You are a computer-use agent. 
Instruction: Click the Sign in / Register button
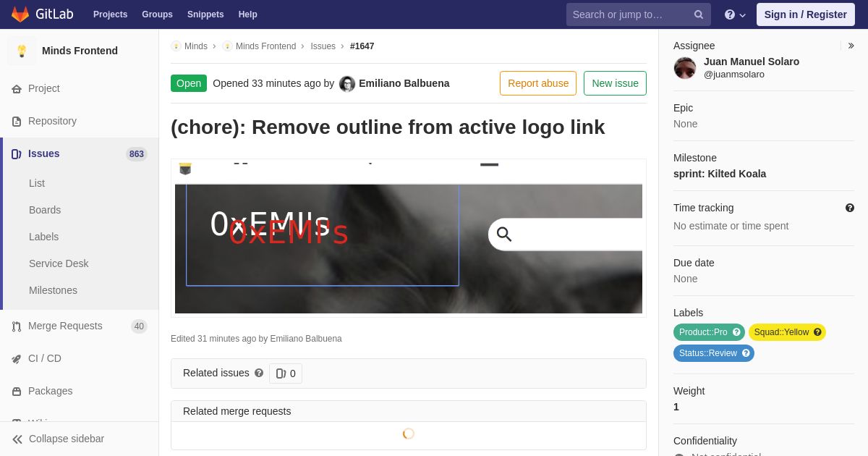pyautogui.click(x=806, y=14)
